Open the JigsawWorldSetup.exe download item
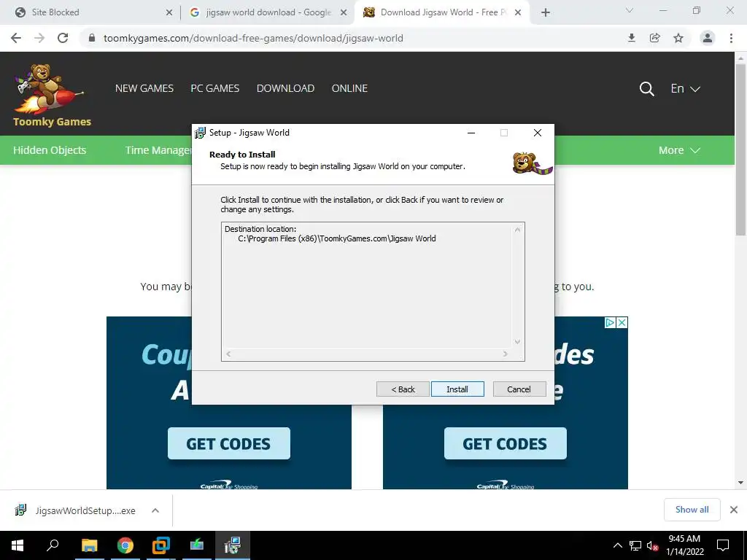747x560 pixels. 76,510
